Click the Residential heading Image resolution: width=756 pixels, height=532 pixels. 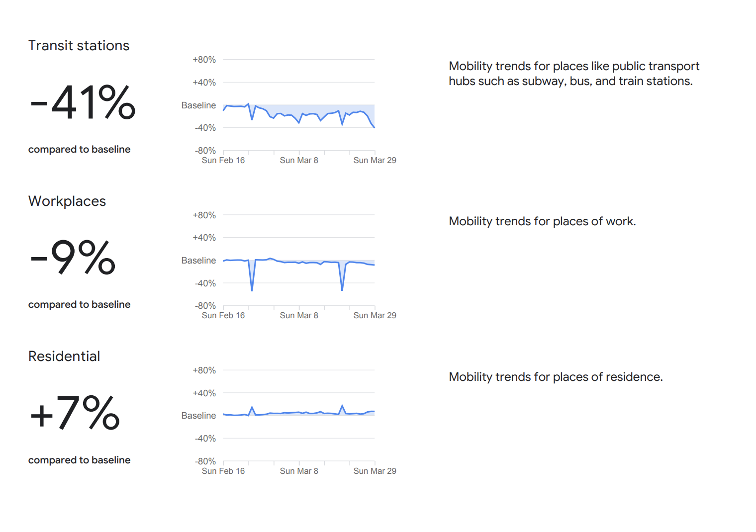coord(64,356)
